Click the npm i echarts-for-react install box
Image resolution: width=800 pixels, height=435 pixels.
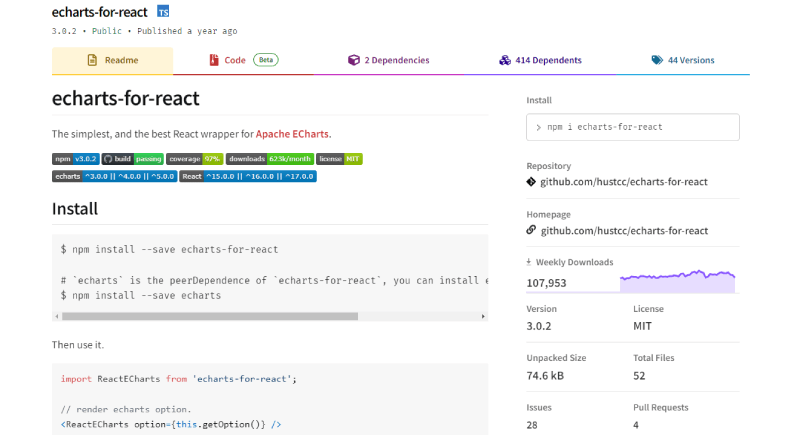click(633, 127)
